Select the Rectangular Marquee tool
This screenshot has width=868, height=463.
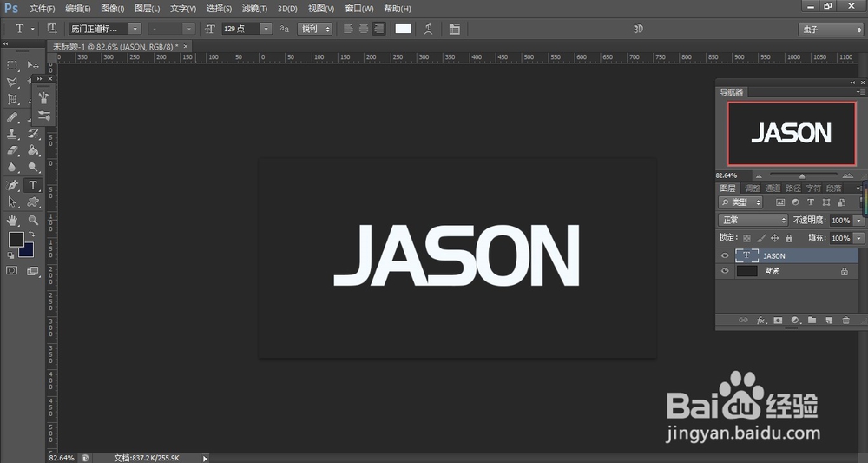(12, 65)
